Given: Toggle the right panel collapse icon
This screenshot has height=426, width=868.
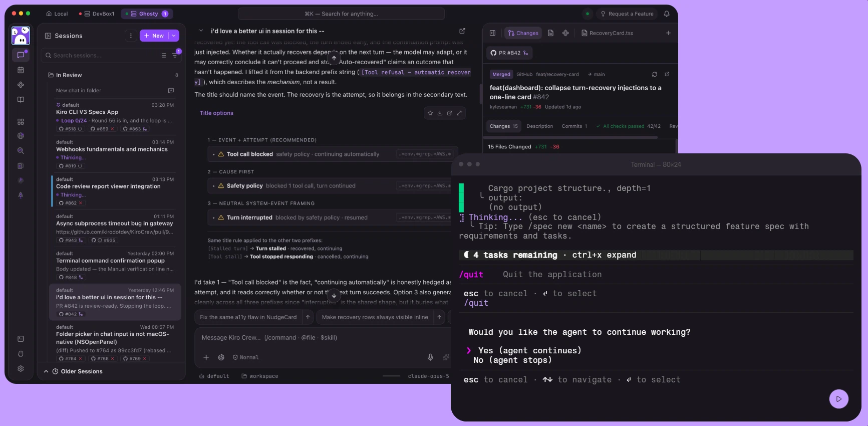Looking at the screenshot, I should point(493,33).
